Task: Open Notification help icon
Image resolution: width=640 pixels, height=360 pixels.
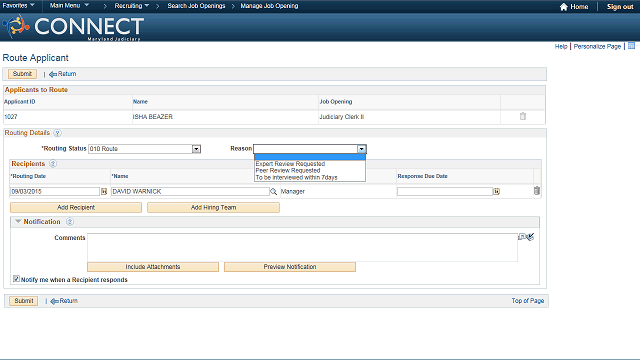Action: (x=70, y=222)
